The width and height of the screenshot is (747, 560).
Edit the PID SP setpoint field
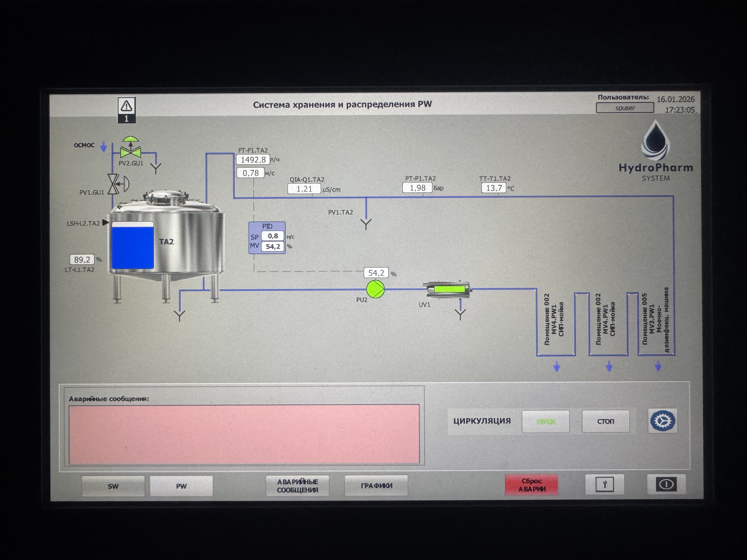point(273,236)
